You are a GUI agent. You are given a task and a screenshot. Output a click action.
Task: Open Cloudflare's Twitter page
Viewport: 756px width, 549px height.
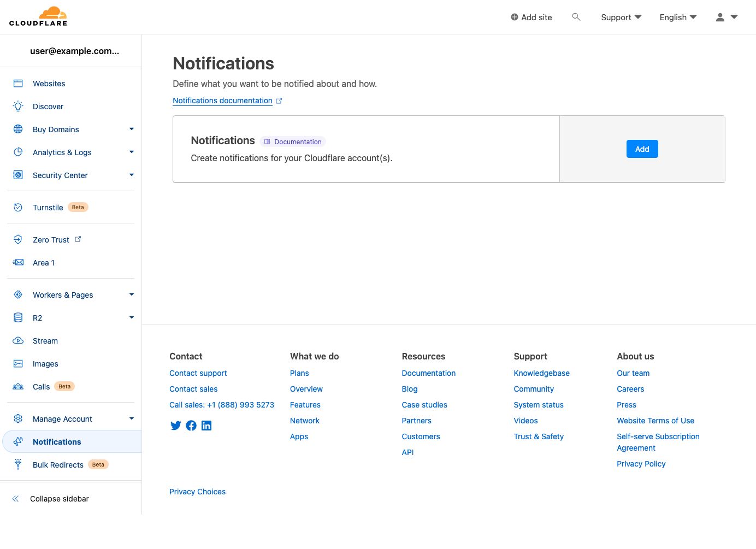[x=175, y=426]
